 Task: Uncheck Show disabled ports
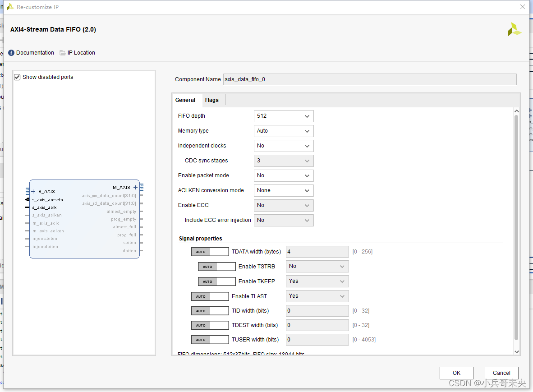pyautogui.click(x=17, y=77)
